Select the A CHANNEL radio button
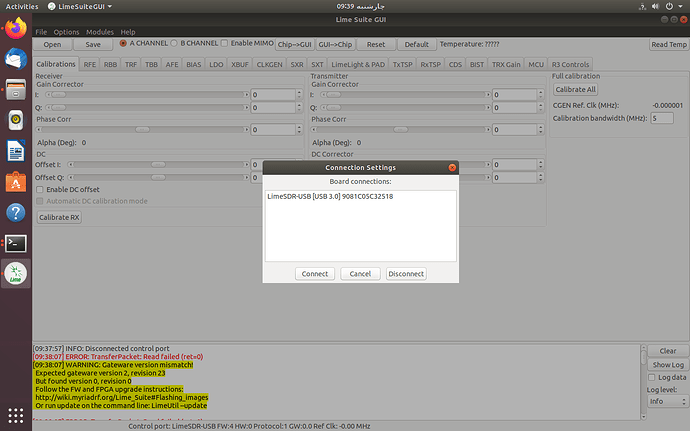Viewport: 690px width, 431px height. click(123, 43)
